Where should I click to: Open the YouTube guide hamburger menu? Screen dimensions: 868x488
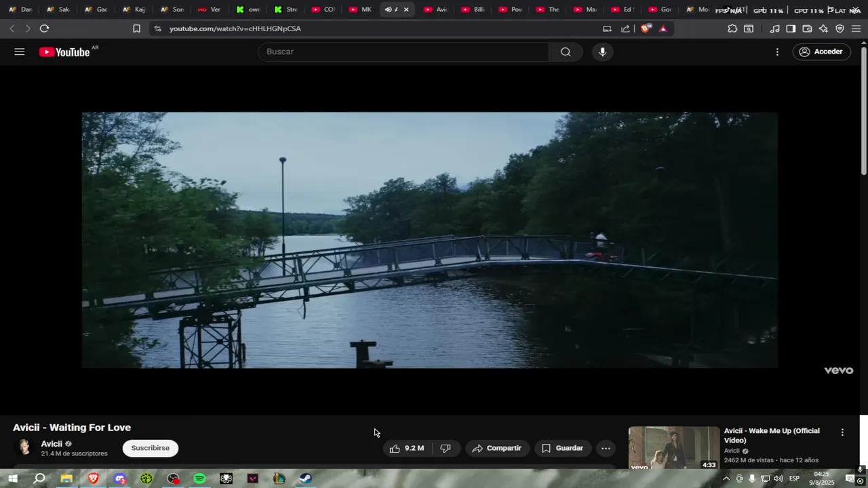[x=19, y=52]
